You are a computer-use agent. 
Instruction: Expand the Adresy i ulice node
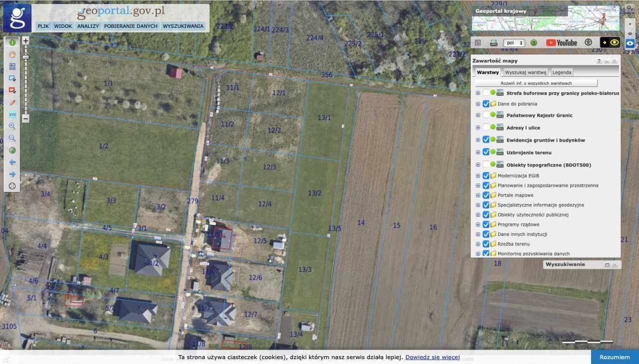(478, 128)
